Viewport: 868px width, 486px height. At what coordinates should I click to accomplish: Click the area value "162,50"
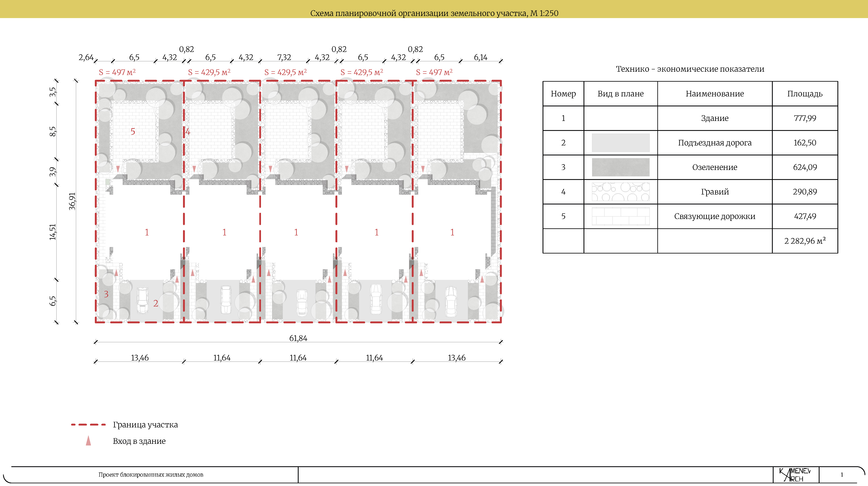(x=805, y=143)
